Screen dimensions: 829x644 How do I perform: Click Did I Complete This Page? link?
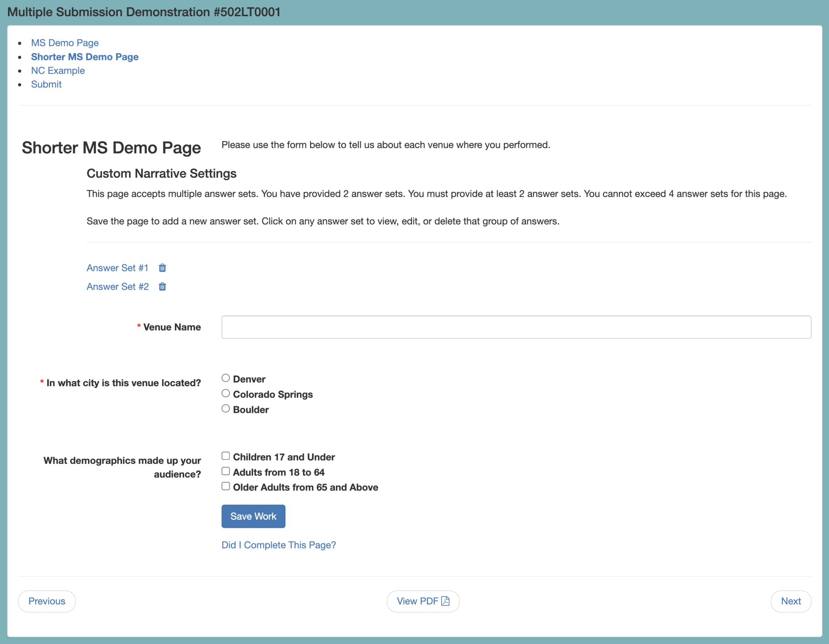click(278, 545)
